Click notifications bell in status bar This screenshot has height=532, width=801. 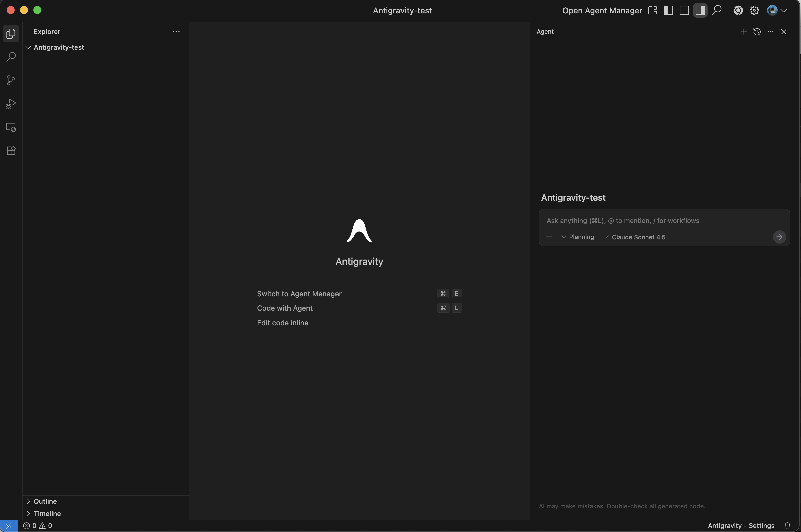coord(787,526)
